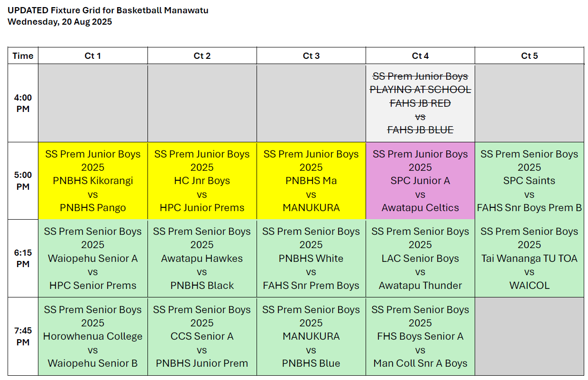Screen dimensions: 588x380
Task: Select the Time column header
Action: (23, 56)
